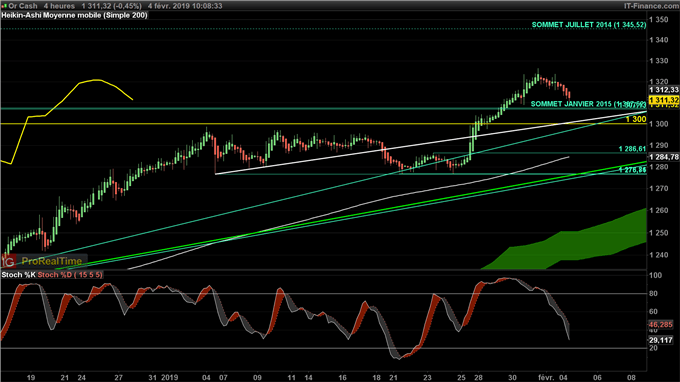Image resolution: width=680 pixels, height=382 pixels.
Task: Select the Or Cash instrument title
Action: tap(23, 6)
